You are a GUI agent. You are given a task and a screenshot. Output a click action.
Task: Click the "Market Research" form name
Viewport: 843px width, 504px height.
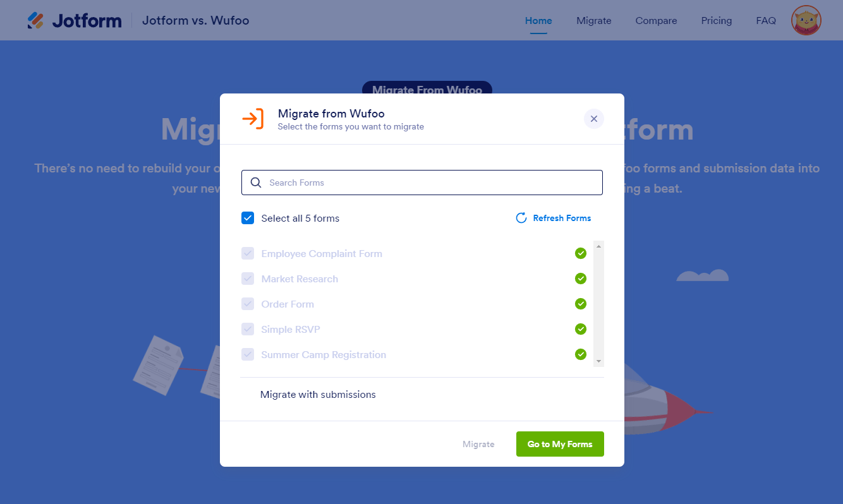point(300,279)
